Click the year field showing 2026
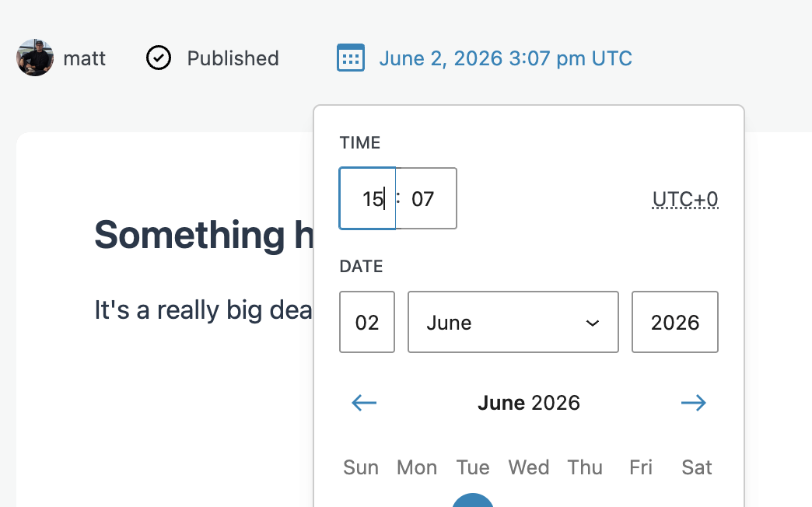This screenshot has width=812, height=507. 675,322
